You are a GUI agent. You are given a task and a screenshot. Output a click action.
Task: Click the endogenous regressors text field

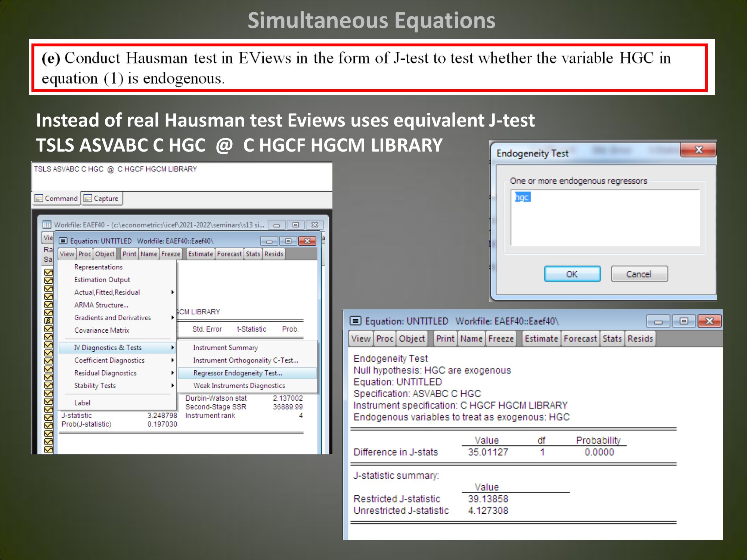(x=605, y=218)
